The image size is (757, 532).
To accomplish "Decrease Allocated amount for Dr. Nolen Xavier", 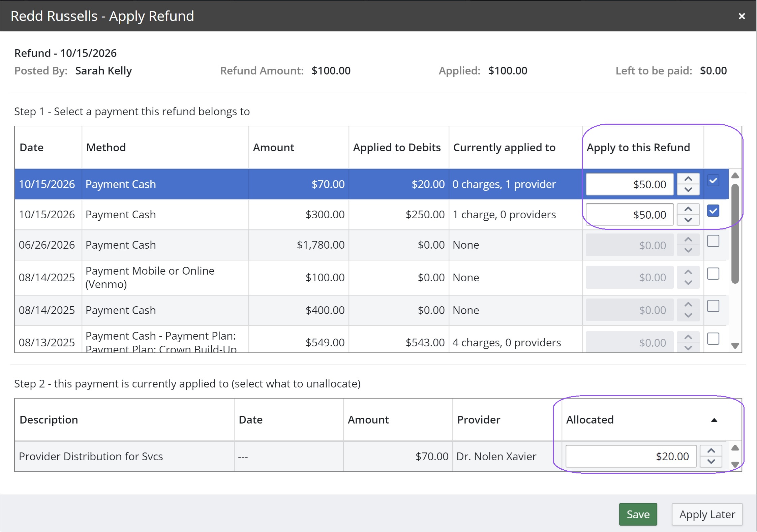I will [x=711, y=462].
